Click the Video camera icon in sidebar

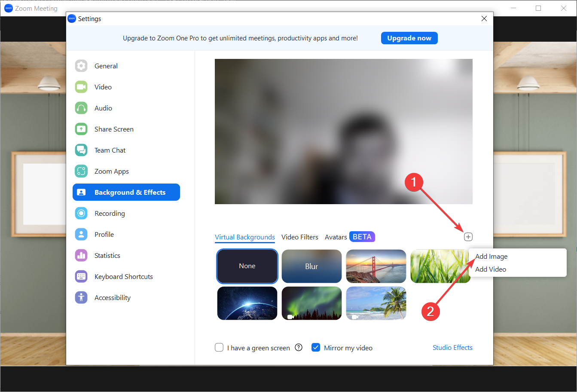(81, 87)
